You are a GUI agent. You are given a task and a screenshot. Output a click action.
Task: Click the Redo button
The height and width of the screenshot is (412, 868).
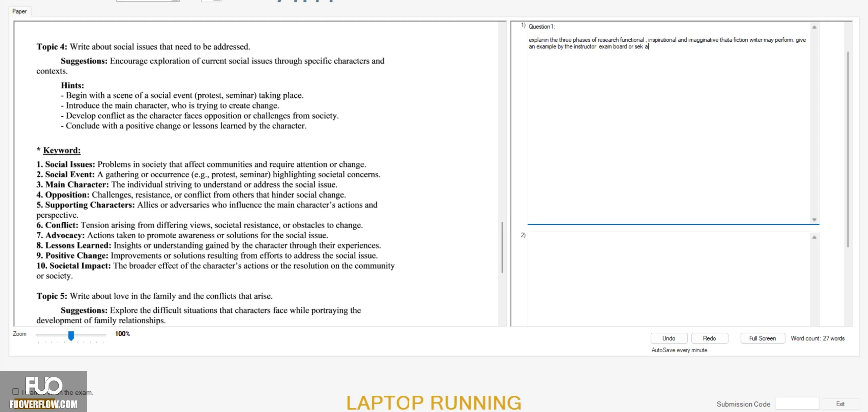pyautogui.click(x=709, y=338)
